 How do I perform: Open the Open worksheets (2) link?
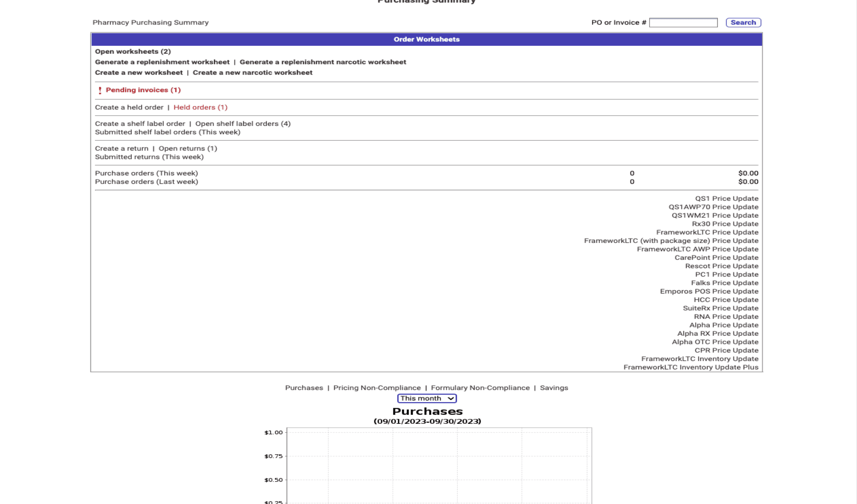pyautogui.click(x=133, y=51)
